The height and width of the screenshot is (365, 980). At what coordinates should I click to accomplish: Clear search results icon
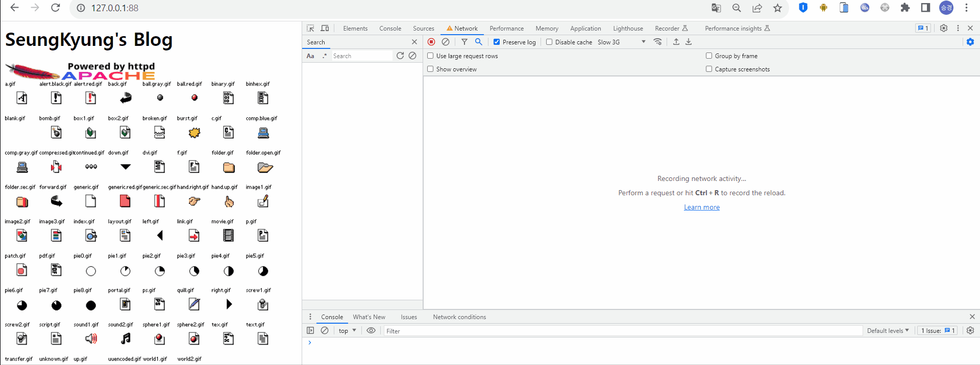click(x=412, y=56)
